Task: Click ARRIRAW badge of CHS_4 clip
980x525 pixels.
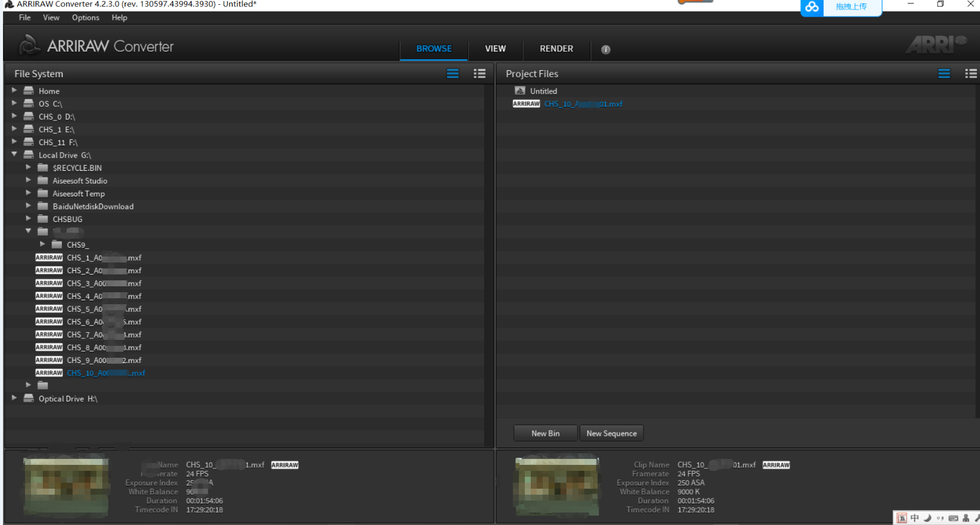Action: click(49, 296)
